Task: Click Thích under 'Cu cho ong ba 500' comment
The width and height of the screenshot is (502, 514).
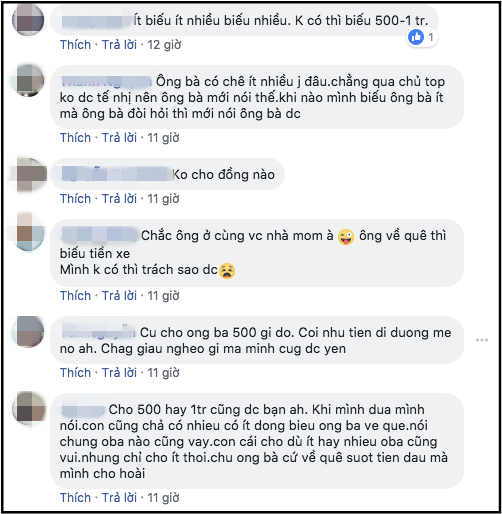Action: 75,373
